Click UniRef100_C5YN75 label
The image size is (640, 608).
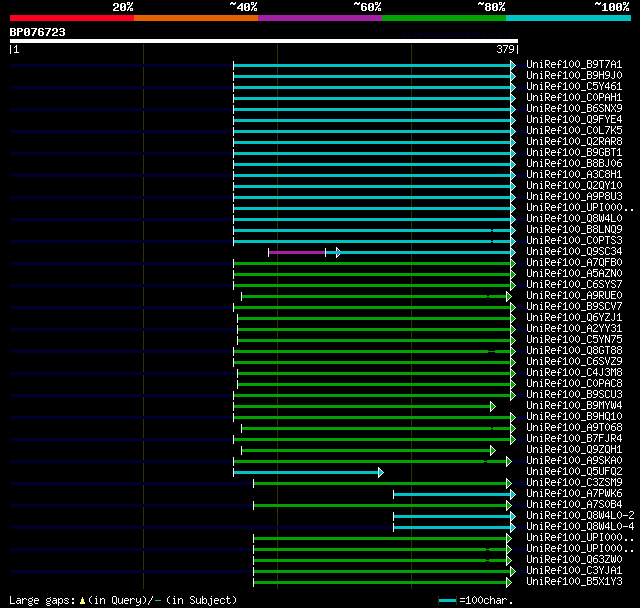pyautogui.click(x=574, y=340)
